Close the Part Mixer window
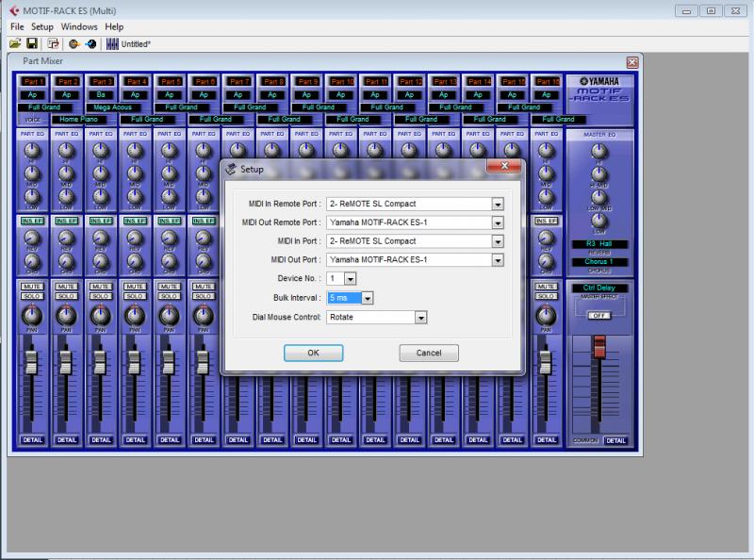The width and height of the screenshot is (754, 560). point(632,62)
